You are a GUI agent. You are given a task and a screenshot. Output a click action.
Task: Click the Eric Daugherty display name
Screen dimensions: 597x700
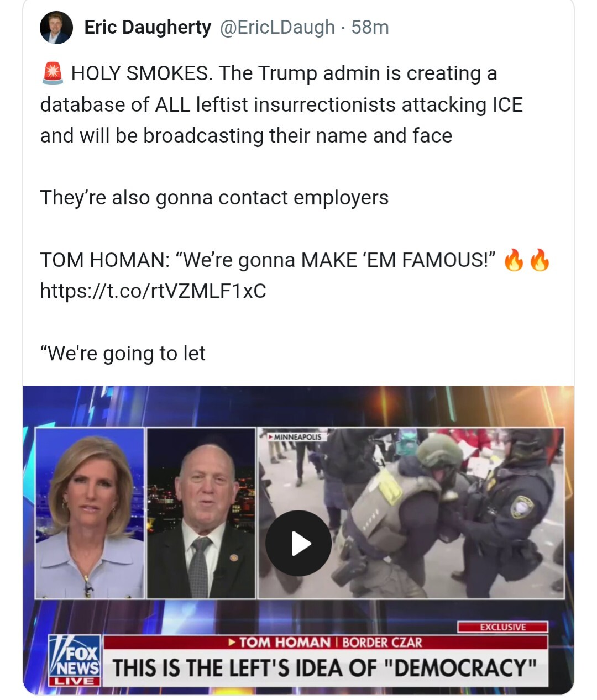coord(148,27)
